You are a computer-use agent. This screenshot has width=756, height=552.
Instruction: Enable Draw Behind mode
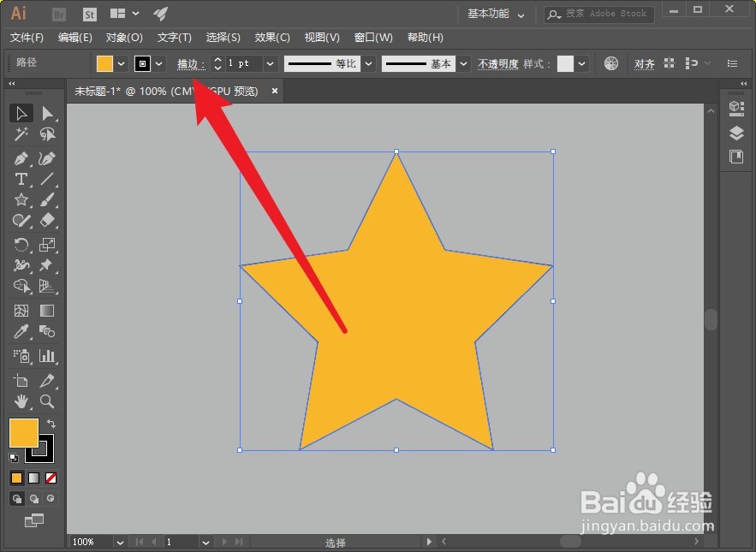pos(34,498)
